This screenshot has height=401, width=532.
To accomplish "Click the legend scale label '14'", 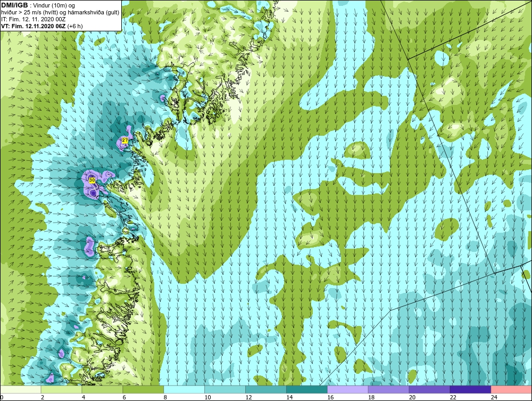I will pyautogui.click(x=289, y=397).
